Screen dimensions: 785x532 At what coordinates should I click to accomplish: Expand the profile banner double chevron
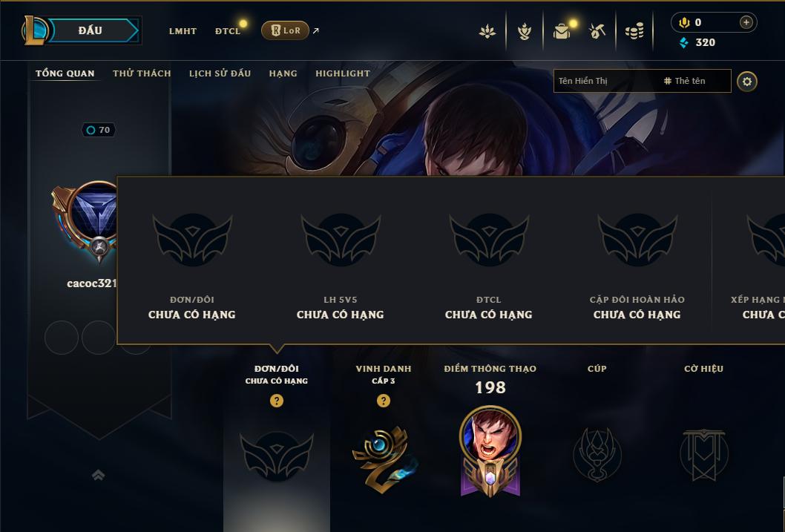point(98,475)
